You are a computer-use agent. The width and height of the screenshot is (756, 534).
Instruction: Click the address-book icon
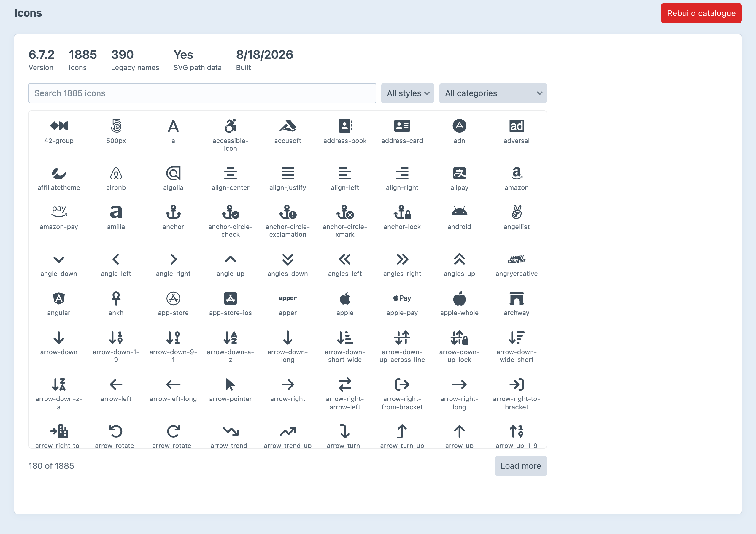tap(345, 126)
